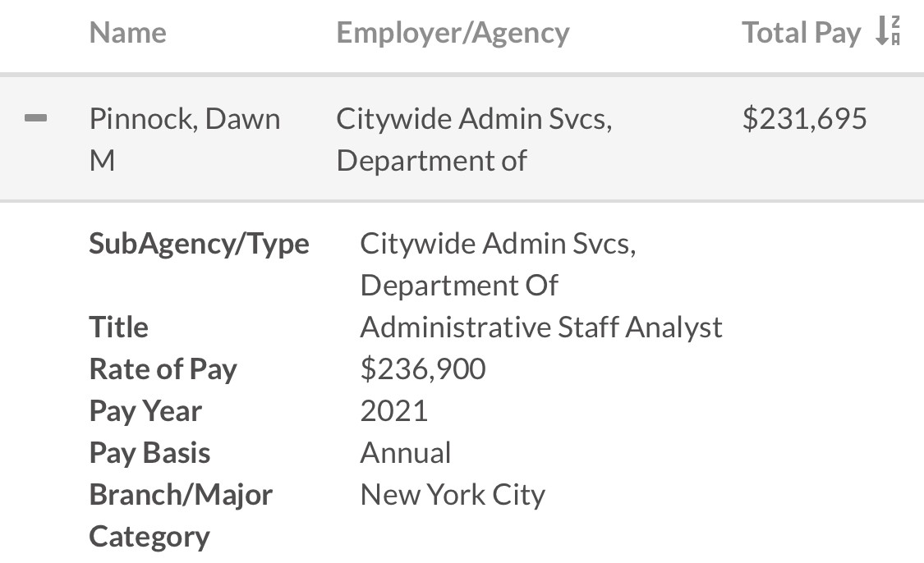Select the 2021 pay year value
924x563 pixels.
[x=393, y=411]
